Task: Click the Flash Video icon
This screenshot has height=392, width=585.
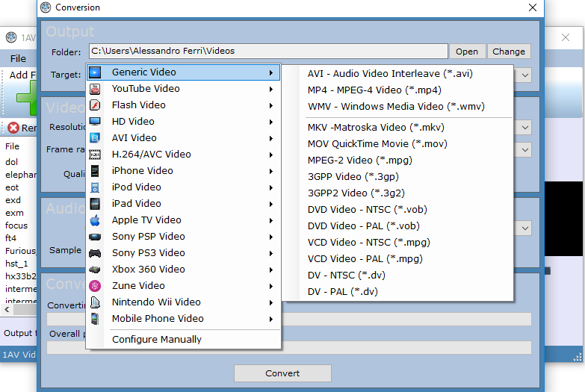Action: [x=95, y=105]
